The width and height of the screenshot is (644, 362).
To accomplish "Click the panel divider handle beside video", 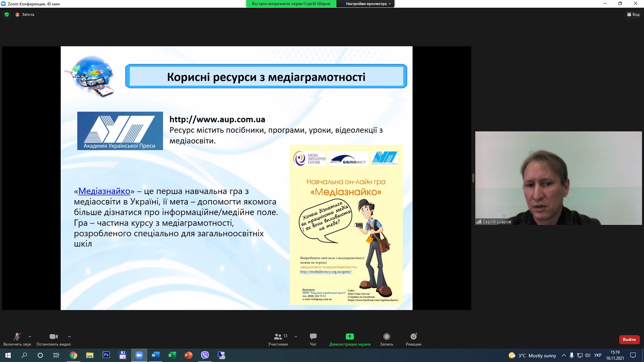I will (473, 178).
